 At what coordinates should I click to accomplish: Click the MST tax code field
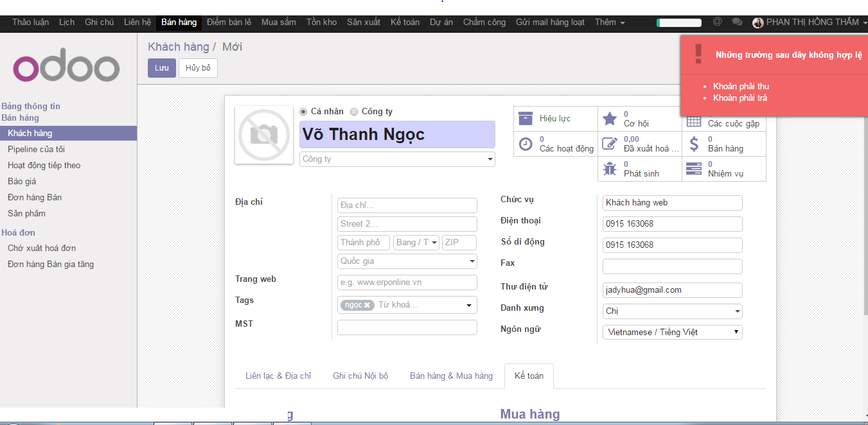[x=407, y=327]
